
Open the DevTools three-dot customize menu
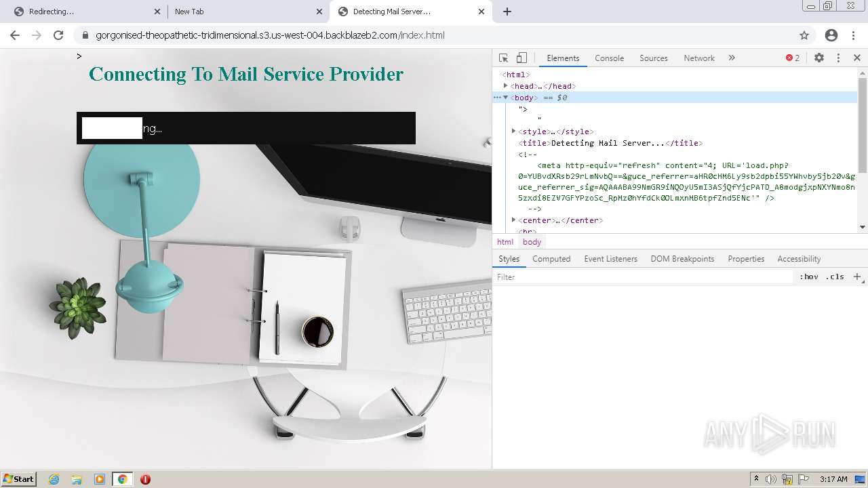point(838,58)
